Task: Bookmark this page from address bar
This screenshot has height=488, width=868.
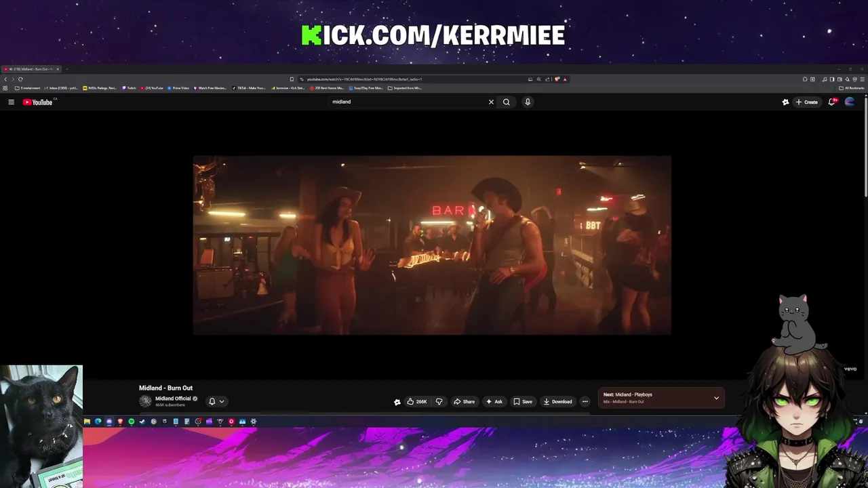Action: [292, 79]
